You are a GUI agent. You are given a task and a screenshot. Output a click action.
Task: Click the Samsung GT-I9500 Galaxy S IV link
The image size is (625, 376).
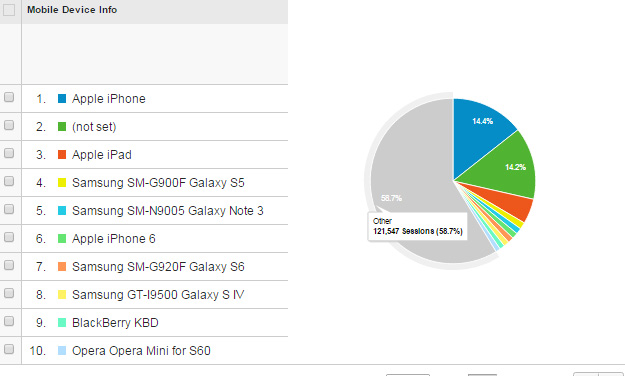click(158, 295)
